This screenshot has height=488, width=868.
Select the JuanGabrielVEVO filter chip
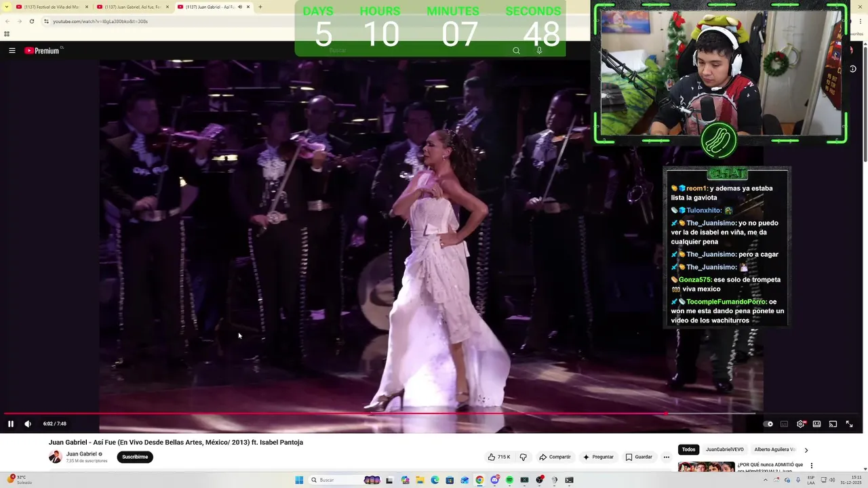point(724,449)
